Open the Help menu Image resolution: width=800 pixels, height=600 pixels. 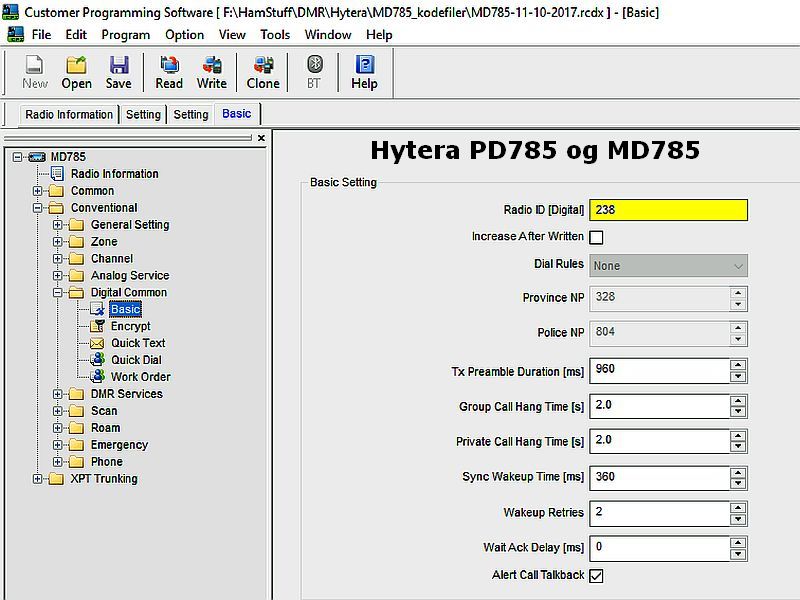pyautogui.click(x=379, y=35)
